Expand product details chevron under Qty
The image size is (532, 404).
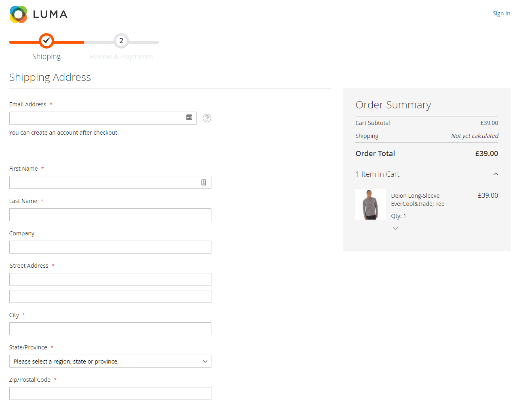tap(395, 228)
